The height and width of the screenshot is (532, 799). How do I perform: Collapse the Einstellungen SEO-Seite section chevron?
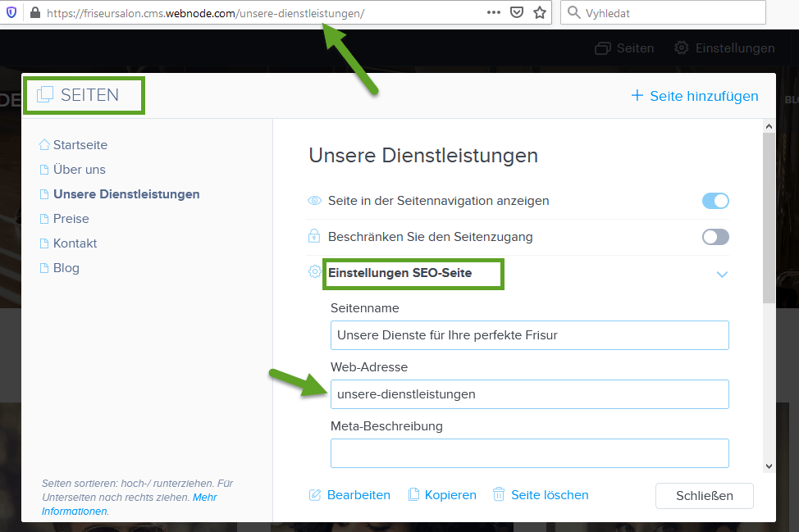click(x=722, y=275)
